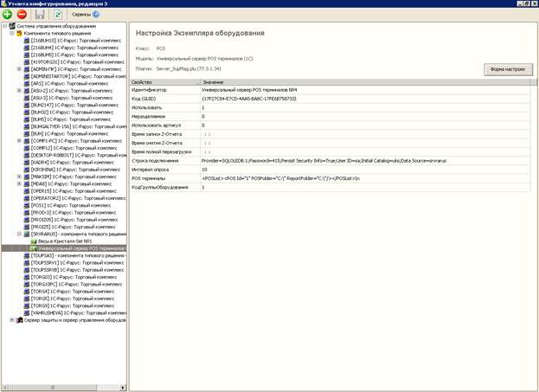This screenshot has width=539, height=392.
Task: Click icon of highlighted Универсальный сервер POS row
Action: click(x=34, y=248)
